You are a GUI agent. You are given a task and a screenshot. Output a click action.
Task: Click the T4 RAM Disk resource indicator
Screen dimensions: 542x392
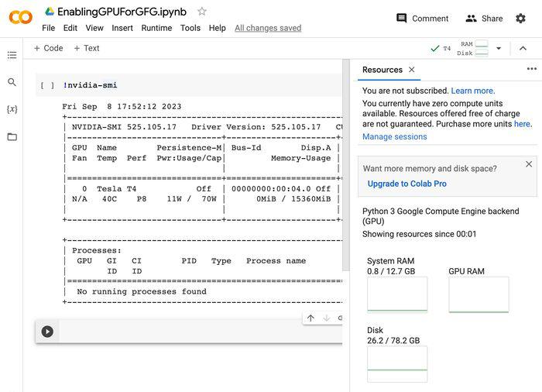pyautogui.click(x=460, y=49)
